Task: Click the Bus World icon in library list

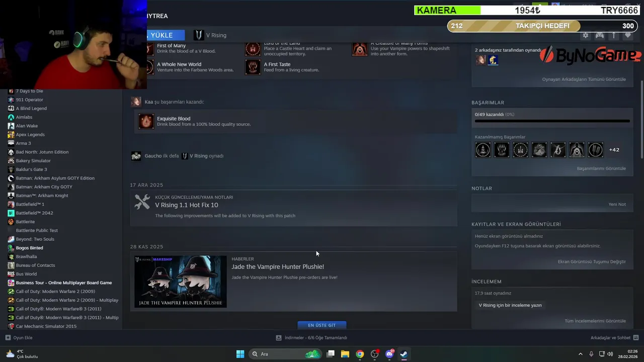Action: [11, 274]
